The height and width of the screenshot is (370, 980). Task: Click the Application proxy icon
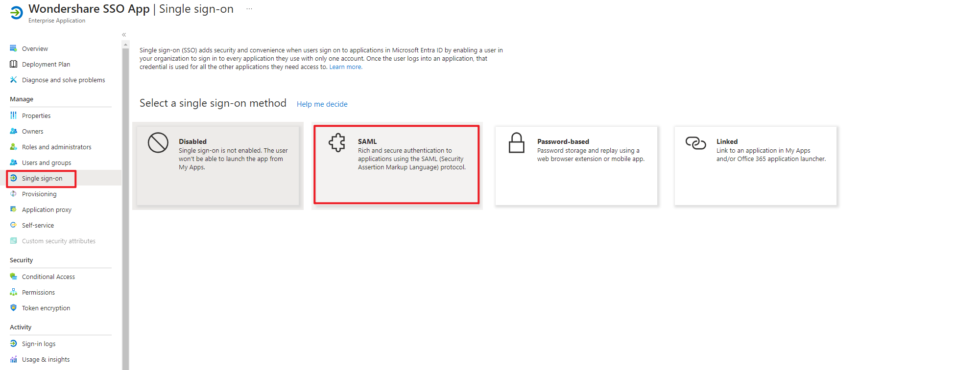click(x=13, y=209)
